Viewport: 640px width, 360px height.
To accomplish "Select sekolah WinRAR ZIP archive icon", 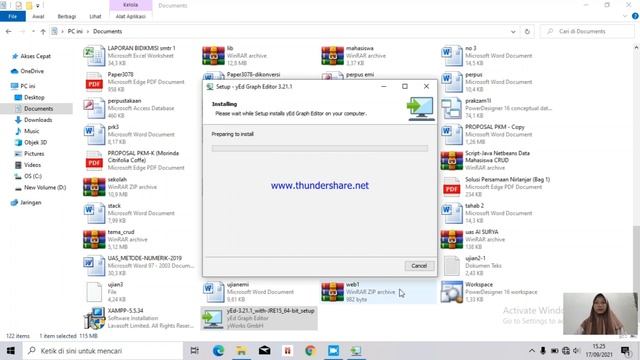I will pyautogui.click(x=94, y=187).
